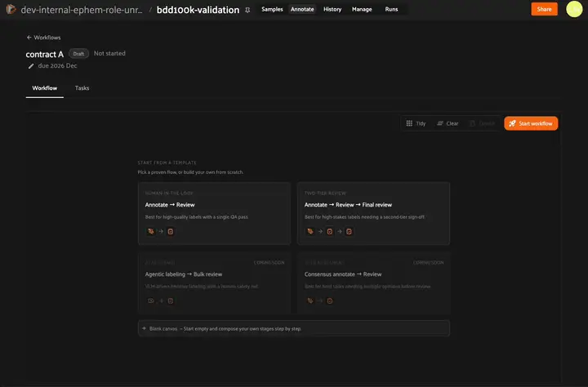
Task: Open the History tab
Action: (332, 9)
